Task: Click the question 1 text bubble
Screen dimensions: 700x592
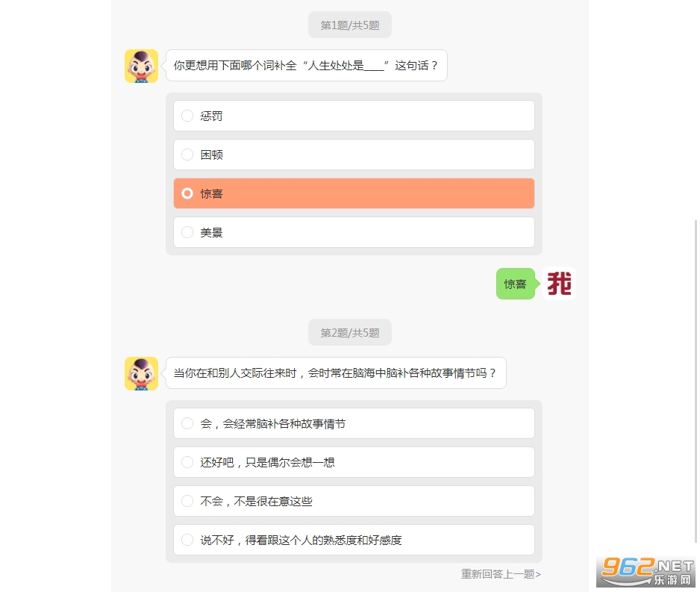Action: 306,66
